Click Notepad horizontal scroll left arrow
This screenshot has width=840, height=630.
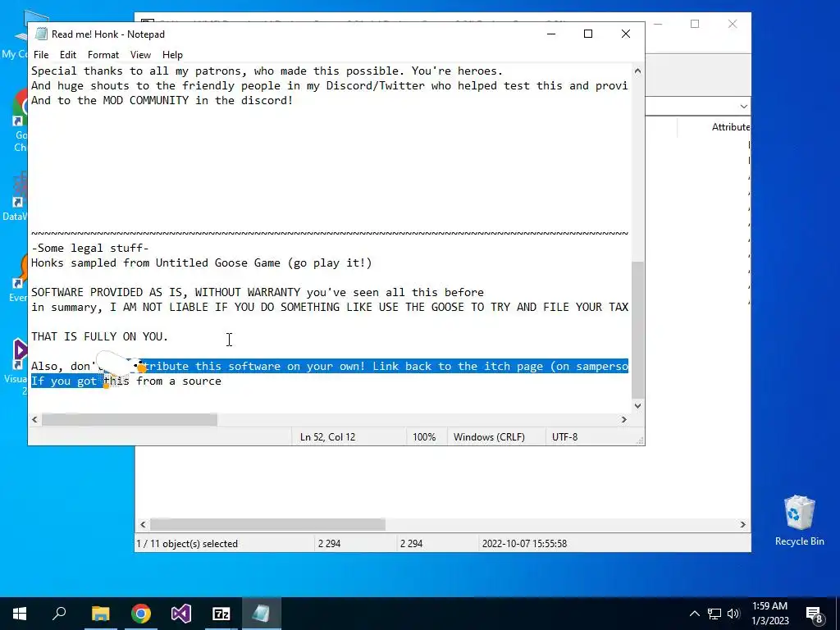(x=34, y=419)
